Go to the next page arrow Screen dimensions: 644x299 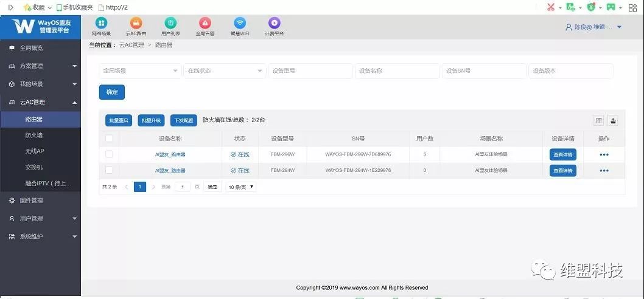[x=153, y=187]
